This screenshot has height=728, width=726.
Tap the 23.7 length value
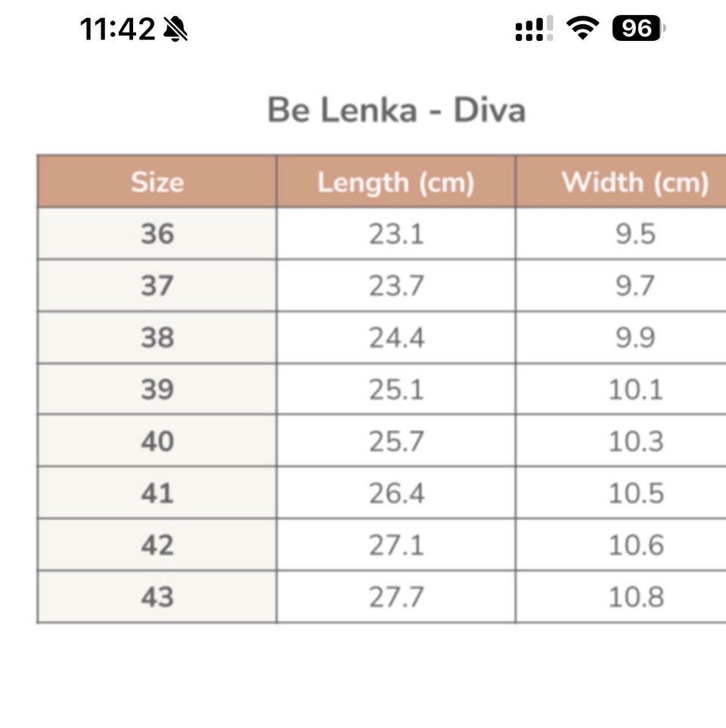click(396, 286)
